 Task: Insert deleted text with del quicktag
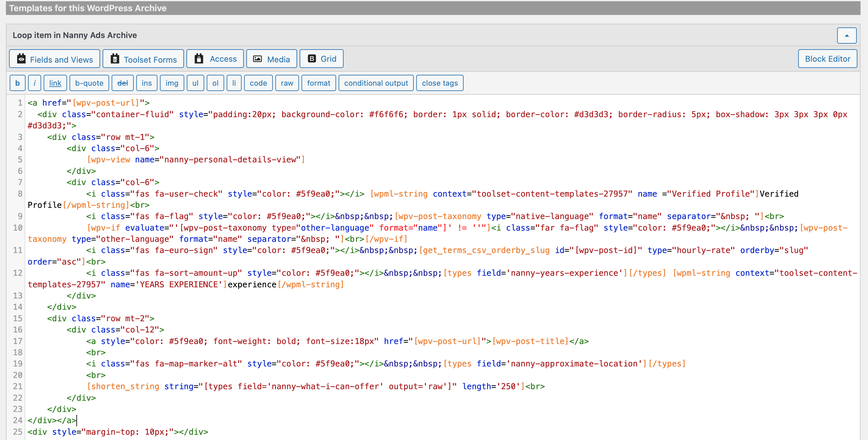point(123,83)
